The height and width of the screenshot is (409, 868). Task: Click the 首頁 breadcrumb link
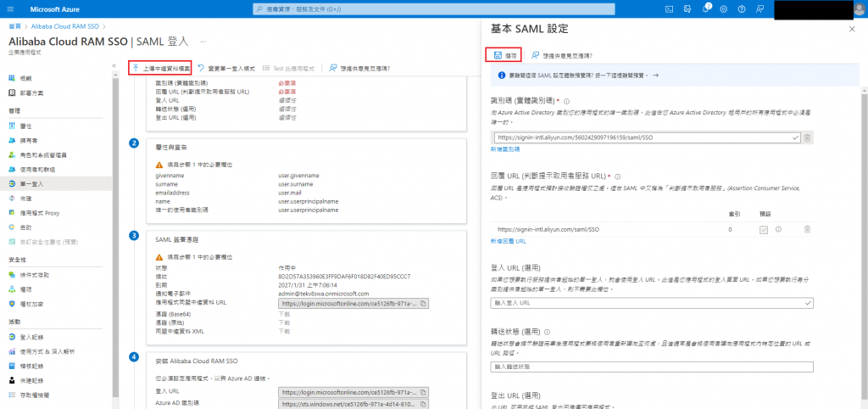(x=15, y=26)
